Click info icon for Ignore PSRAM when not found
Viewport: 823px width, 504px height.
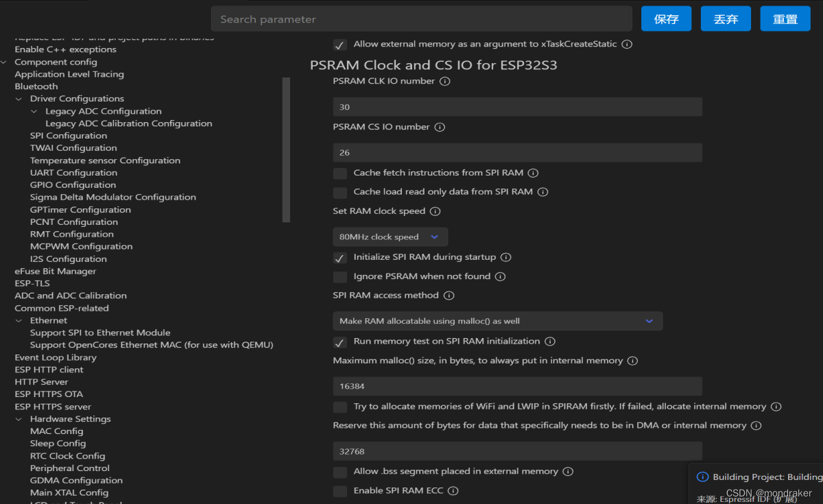[x=500, y=277]
